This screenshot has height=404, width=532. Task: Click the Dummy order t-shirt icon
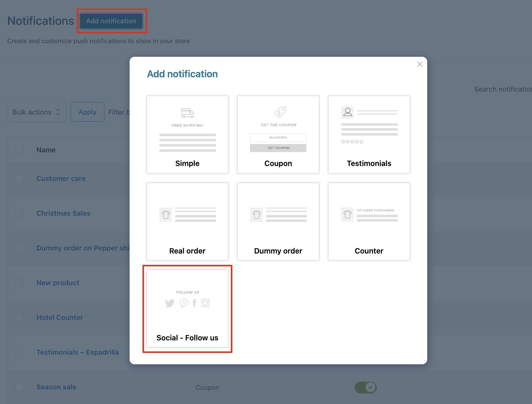256,215
